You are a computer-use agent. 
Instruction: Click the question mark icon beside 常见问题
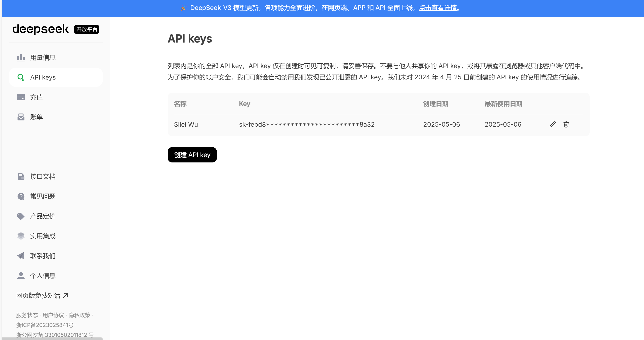click(x=21, y=196)
